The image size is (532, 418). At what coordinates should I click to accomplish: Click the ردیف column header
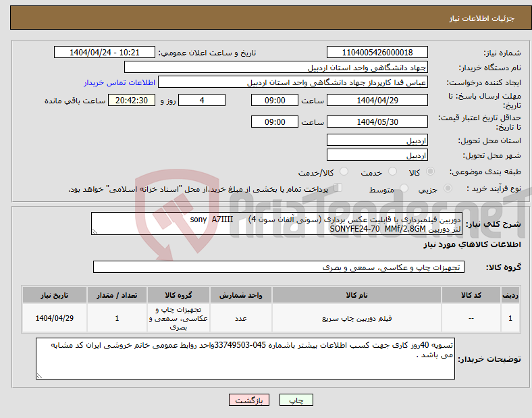510,295
